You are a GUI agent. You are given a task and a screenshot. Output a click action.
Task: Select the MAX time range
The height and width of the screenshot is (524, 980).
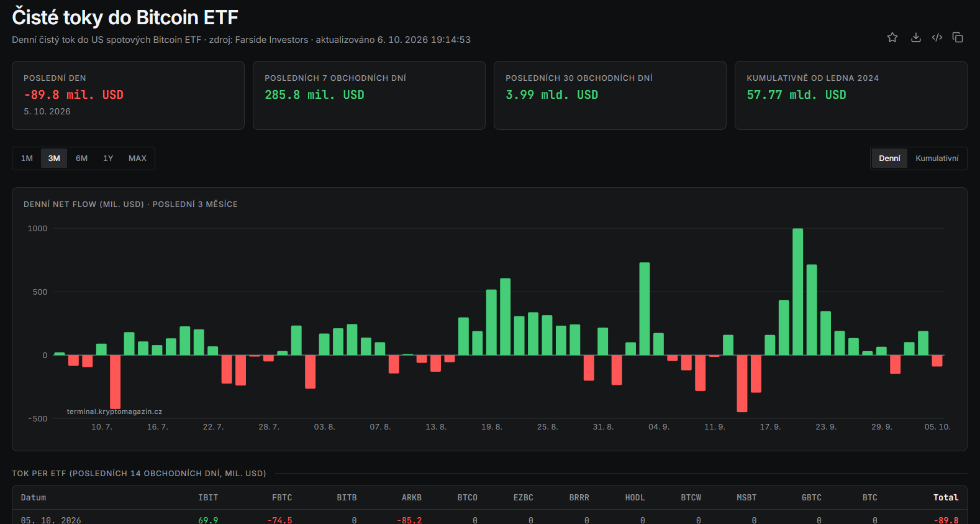[137, 159]
